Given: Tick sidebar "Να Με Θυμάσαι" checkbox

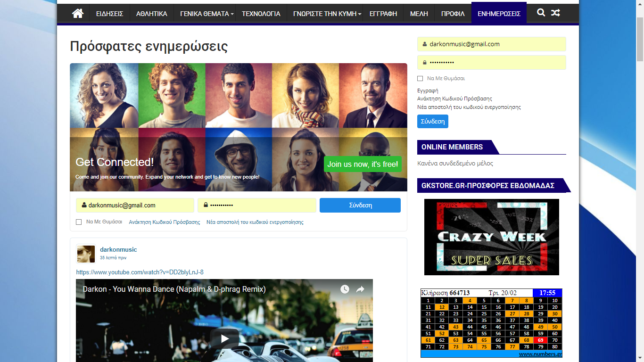Looking at the screenshot, I should click(x=420, y=78).
